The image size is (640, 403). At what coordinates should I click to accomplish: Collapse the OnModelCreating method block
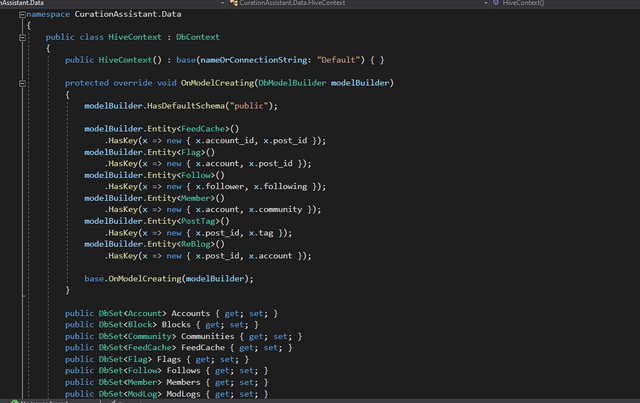click(22, 83)
